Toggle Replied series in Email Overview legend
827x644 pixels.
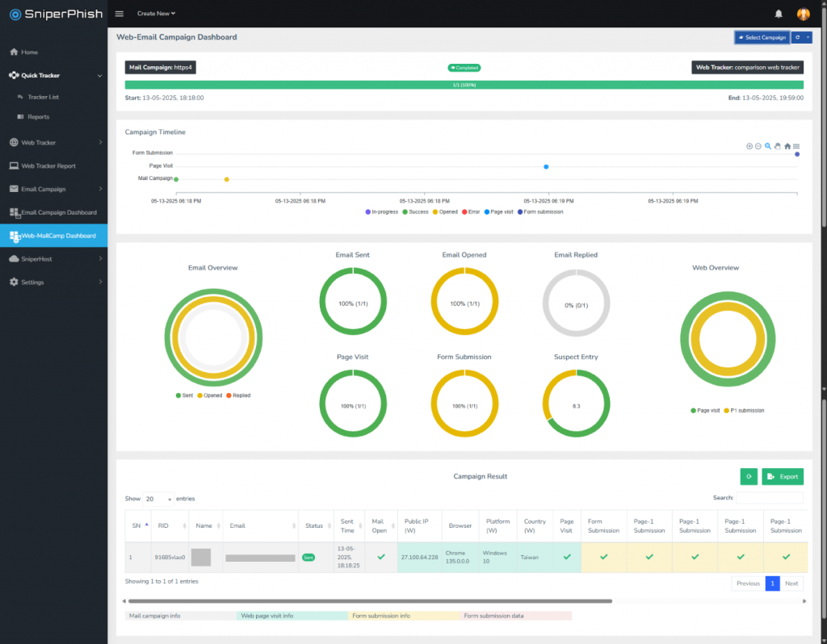click(x=238, y=395)
